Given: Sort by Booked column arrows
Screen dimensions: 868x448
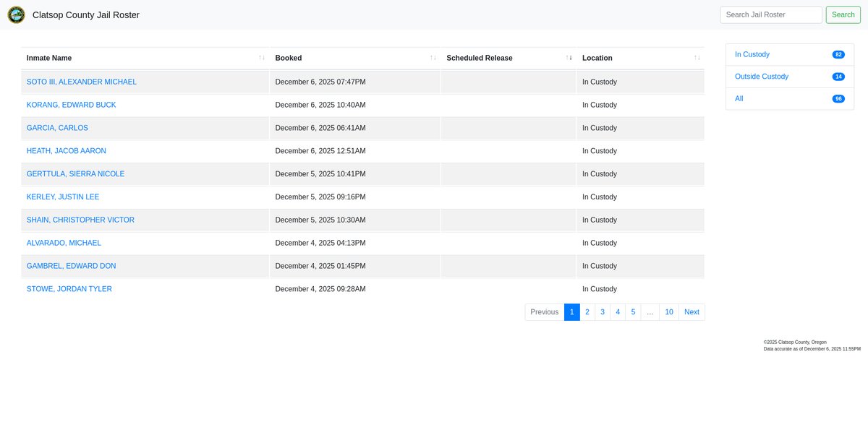Looking at the screenshot, I should (x=433, y=58).
